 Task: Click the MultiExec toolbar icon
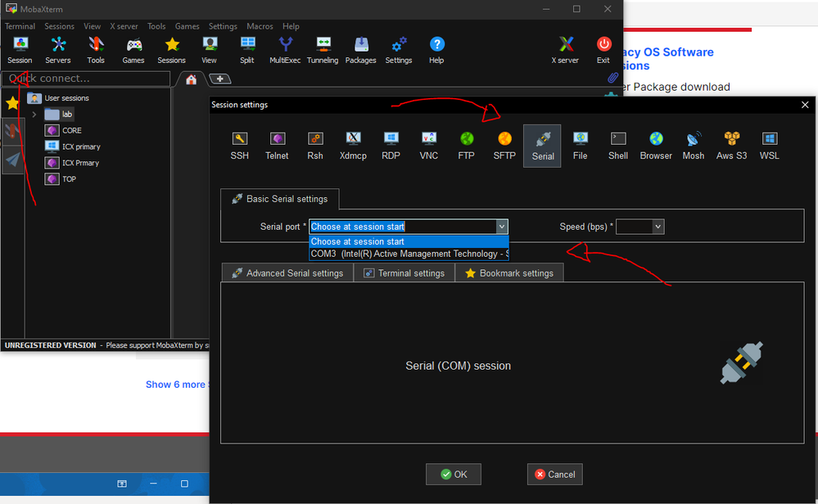coord(285,49)
